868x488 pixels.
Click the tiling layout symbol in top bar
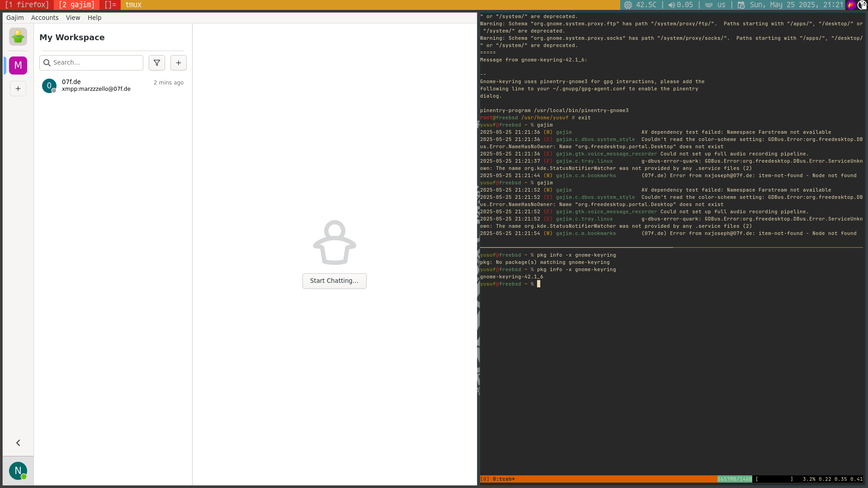click(110, 5)
